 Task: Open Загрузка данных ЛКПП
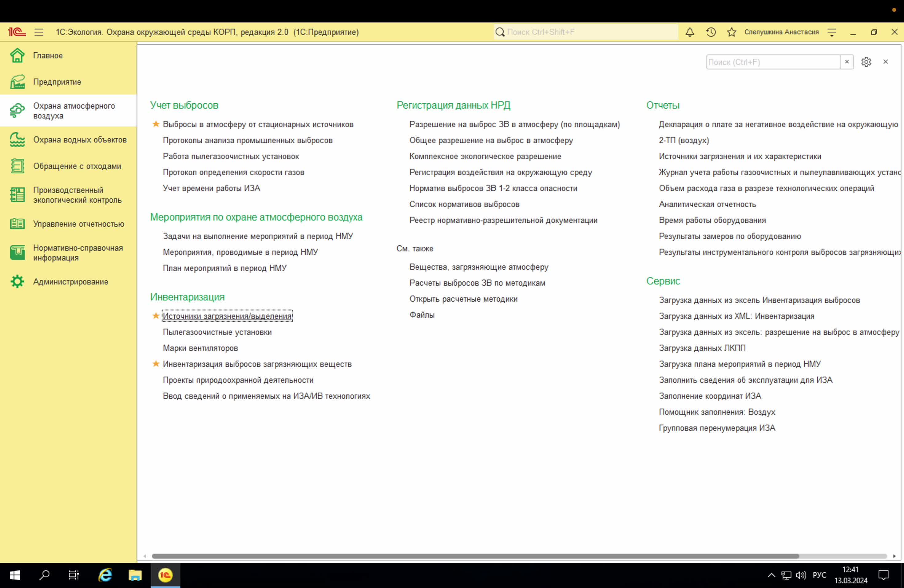[x=702, y=348]
